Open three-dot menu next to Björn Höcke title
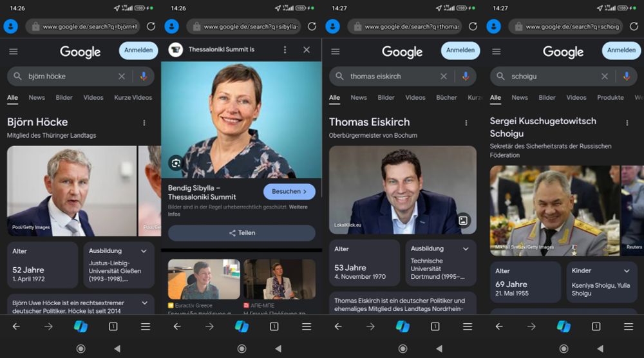 point(144,123)
